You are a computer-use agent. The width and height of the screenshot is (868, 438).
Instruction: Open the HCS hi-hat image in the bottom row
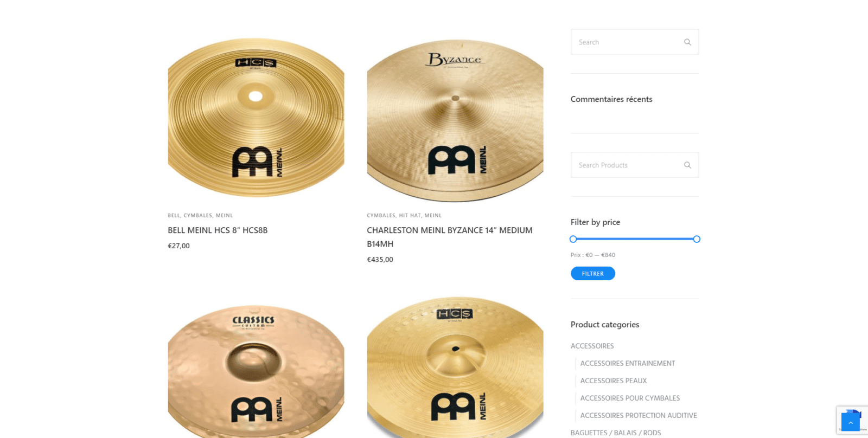[455, 367]
